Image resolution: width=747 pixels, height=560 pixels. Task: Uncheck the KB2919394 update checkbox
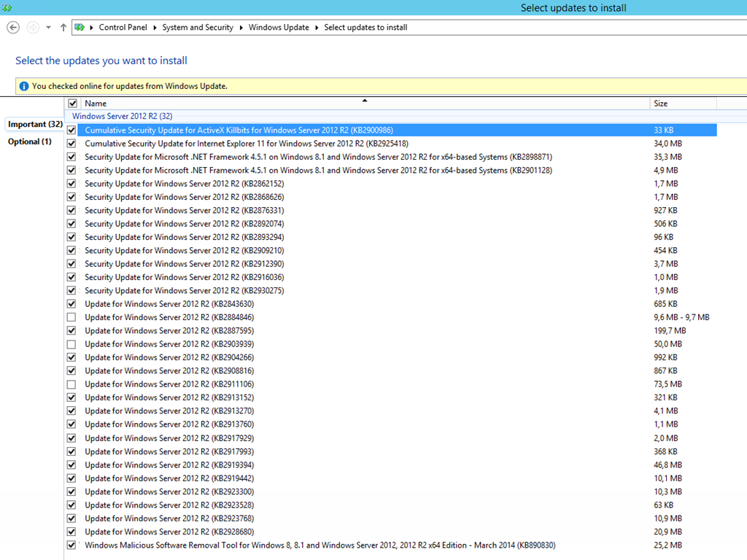point(71,464)
